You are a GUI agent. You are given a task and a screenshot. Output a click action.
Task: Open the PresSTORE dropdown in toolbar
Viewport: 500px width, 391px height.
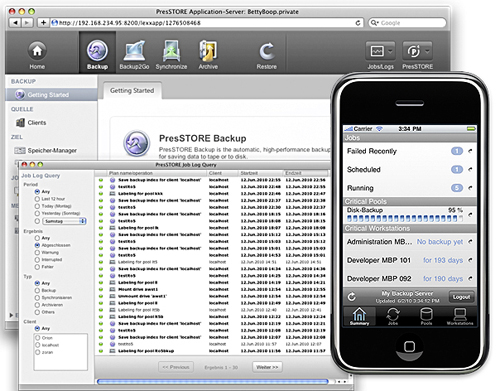coord(417,55)
